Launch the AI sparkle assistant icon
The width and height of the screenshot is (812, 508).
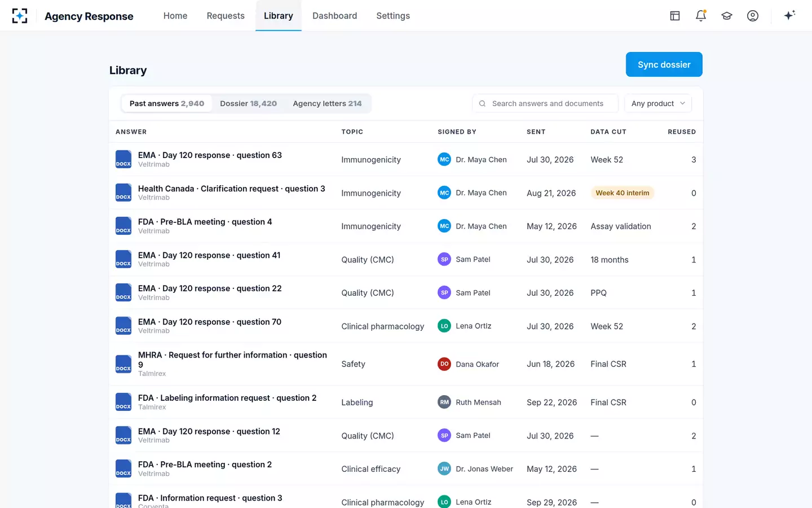click(x=789, y=15)
